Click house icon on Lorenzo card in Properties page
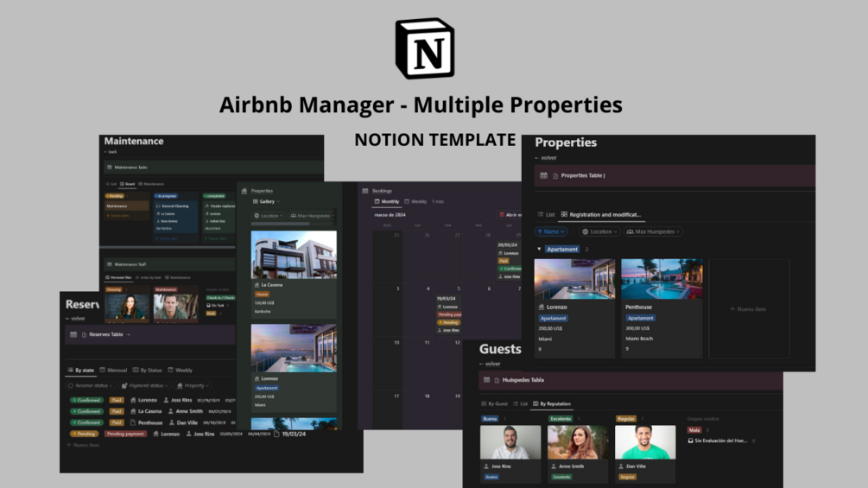This screenshot has width=868, height=488. click(x=542, y=307)
